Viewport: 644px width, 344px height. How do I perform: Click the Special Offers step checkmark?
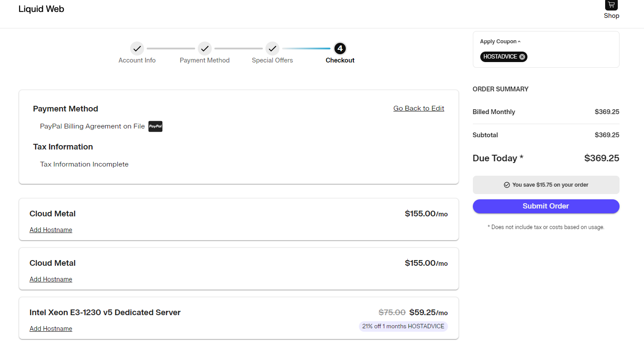tap(272, 49)
